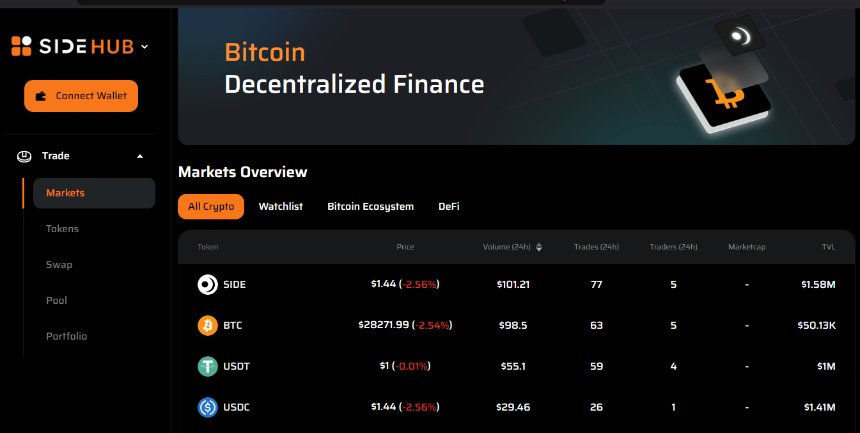Go to Swap in the sidebar
This screenshot has height=433, width=860.
pyautogui.click(x=59, y=265)
